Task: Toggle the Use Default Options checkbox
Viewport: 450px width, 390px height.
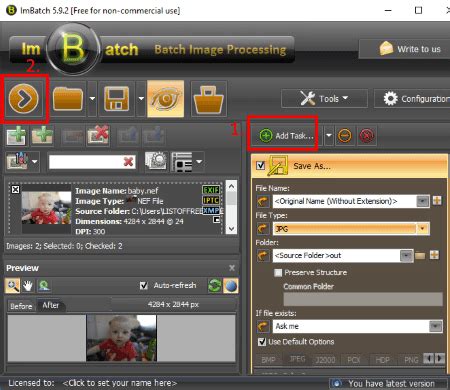Action: pos(262,342)
